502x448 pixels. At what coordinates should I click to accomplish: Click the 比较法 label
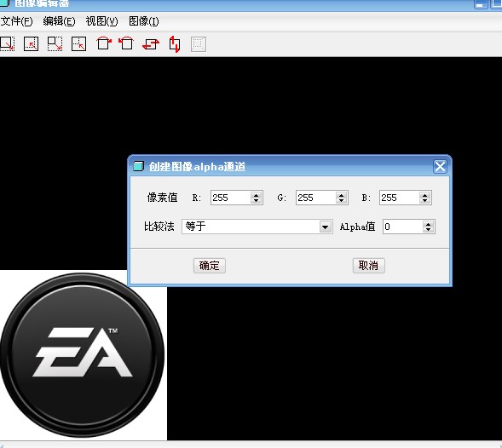click(159, 227)
